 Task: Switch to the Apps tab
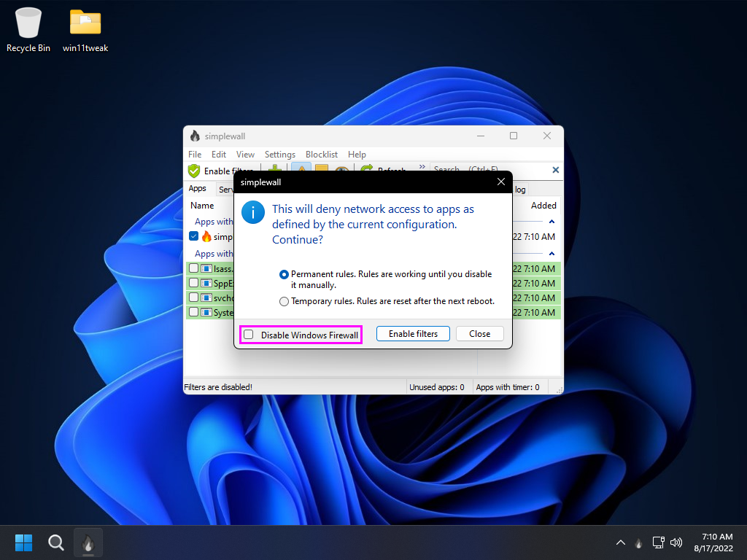[197, 189]
